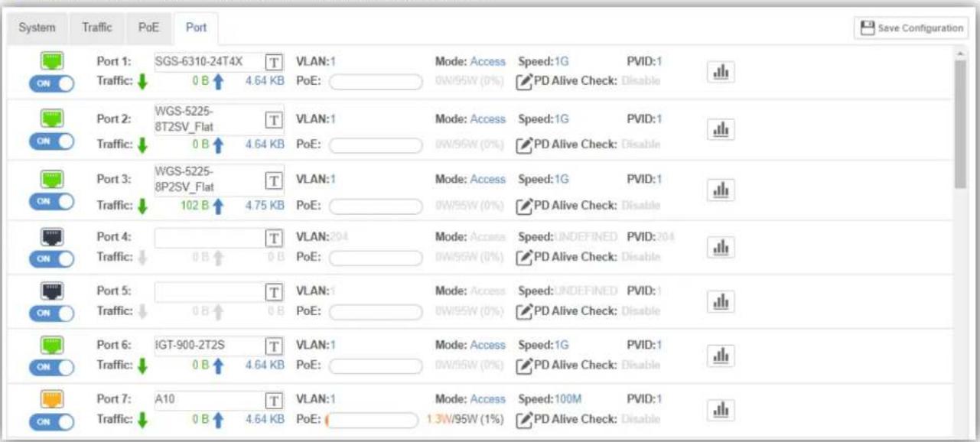Click the 102 B download traffic value on Port 3
The height and width of the screenshot is (442, 980).
click(x=195, y=205)
